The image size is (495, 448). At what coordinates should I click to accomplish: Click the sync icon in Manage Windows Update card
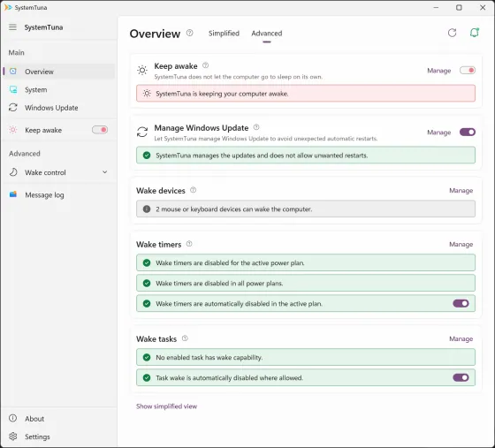[x=142, y=132]
